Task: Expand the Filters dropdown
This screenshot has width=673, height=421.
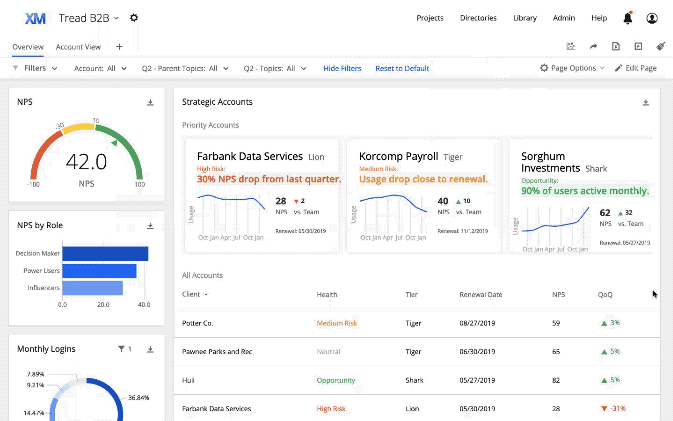Action: pyautogui.click(x=35, y=68)
